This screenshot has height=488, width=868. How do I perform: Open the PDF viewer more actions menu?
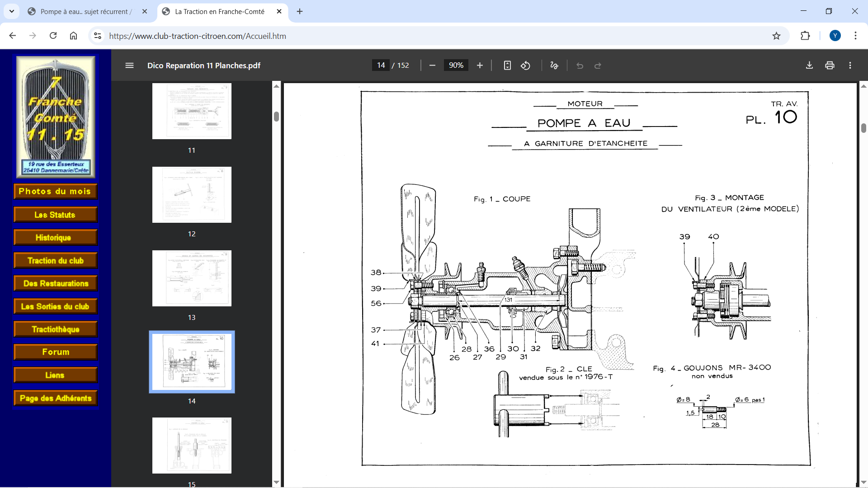pos(850,66)
